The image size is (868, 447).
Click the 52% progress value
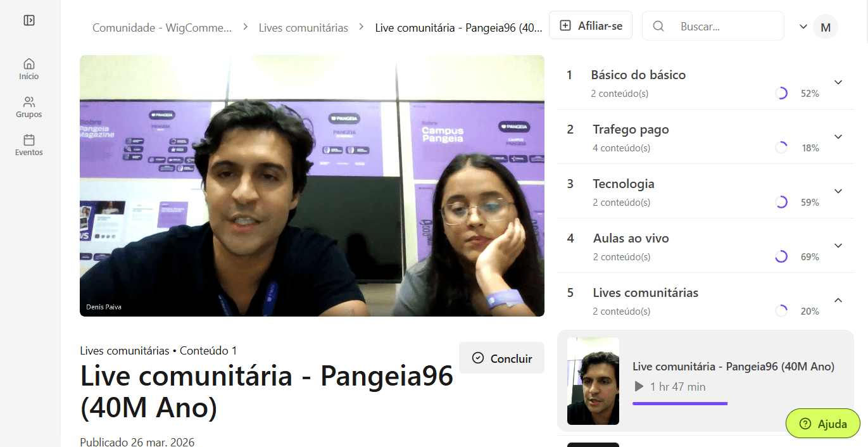(810, 94)
